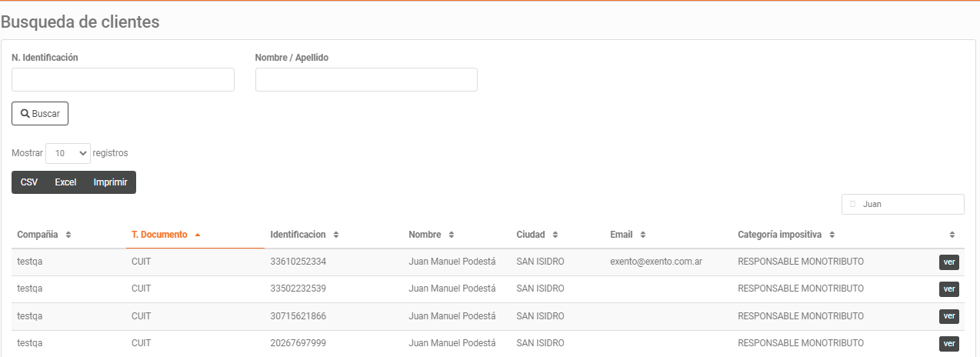The width and height of the screenshot is (980, 357).
Task: Sort by the Compañia column arrows
Action: 68,235
